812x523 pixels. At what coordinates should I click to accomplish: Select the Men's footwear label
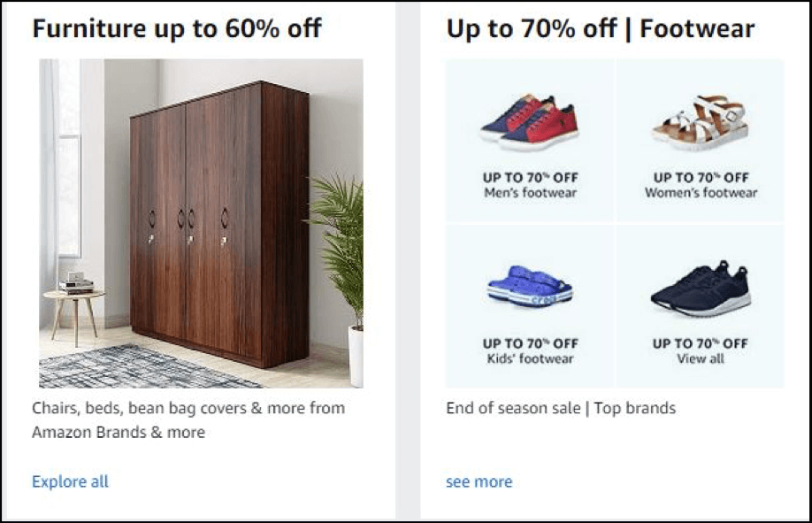tap(530, 193)
